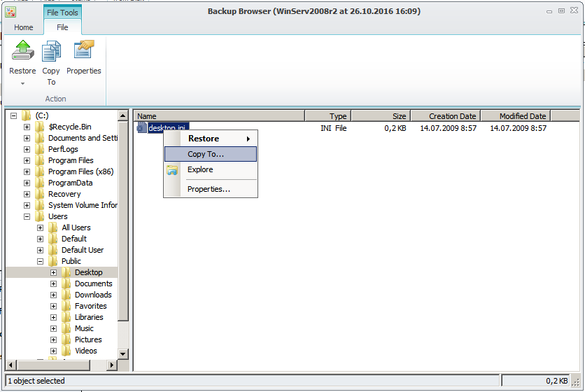Click the ProgramData folder icon
Image resolution: width=585 pixels, height=392 pixels.
pos(40,183)
